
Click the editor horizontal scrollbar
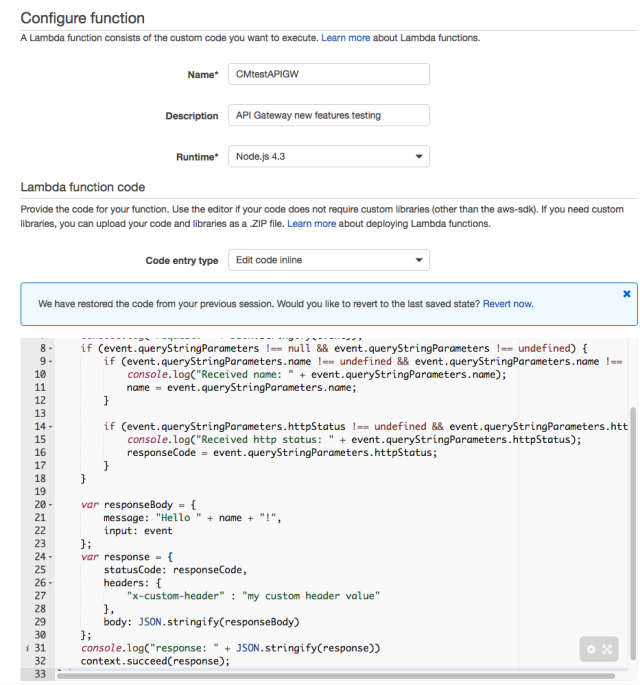pos(336,676)
